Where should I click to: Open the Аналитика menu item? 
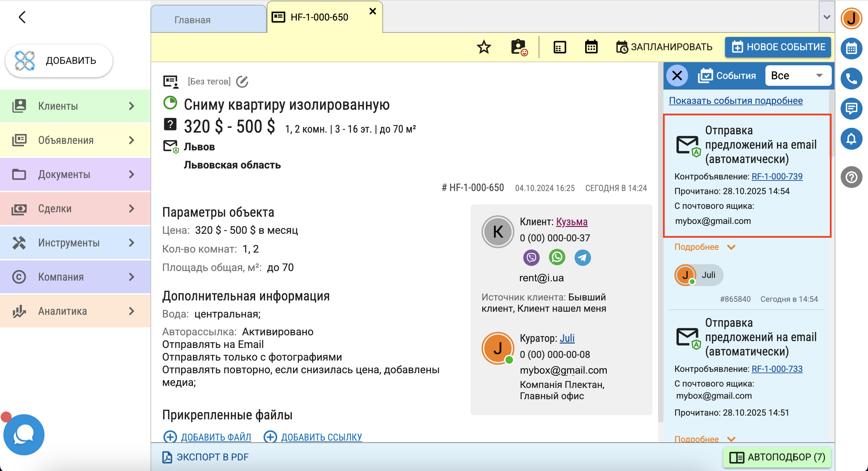pos(75,311)
